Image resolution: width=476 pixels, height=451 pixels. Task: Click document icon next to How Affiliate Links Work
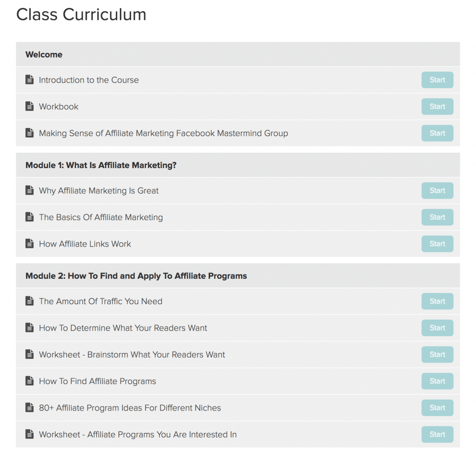[x=29, y=243]
